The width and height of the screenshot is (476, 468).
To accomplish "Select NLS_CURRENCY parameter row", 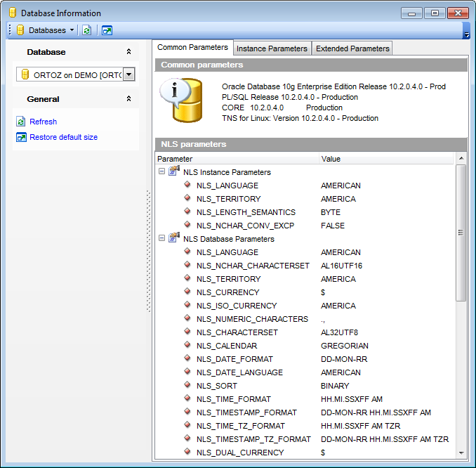I will 303,292.
